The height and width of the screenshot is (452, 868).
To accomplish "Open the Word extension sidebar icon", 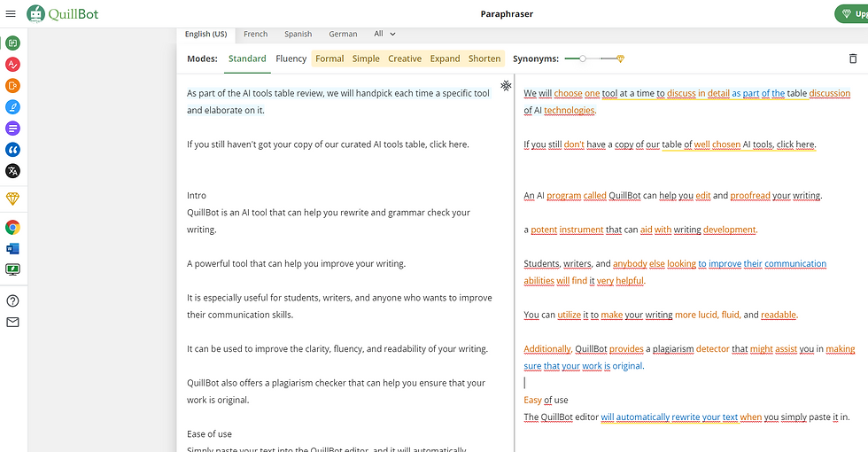I will coord(12,248).
